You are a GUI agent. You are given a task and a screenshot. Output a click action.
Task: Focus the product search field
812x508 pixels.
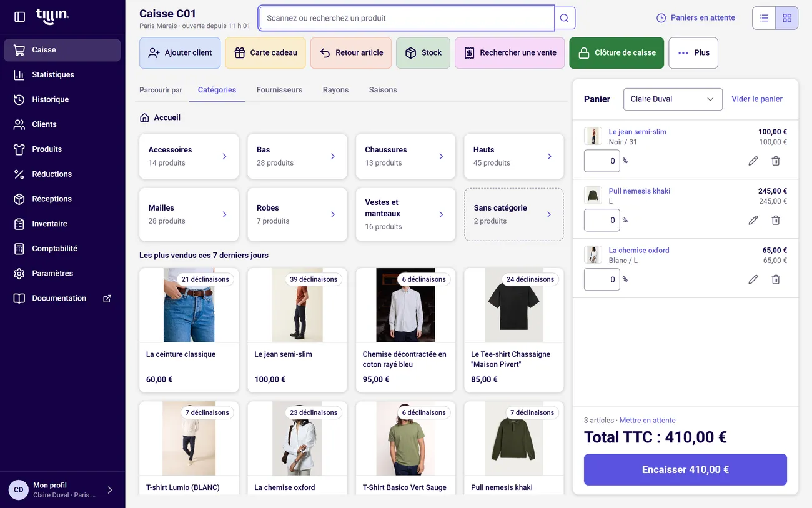point(407,18)
